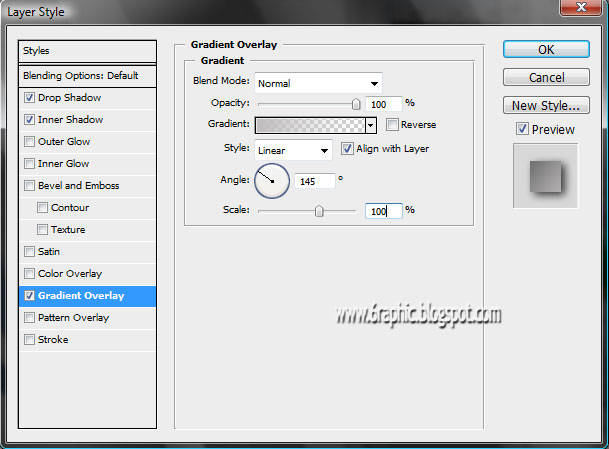Enable the Inner Glow checkbox

30,164
